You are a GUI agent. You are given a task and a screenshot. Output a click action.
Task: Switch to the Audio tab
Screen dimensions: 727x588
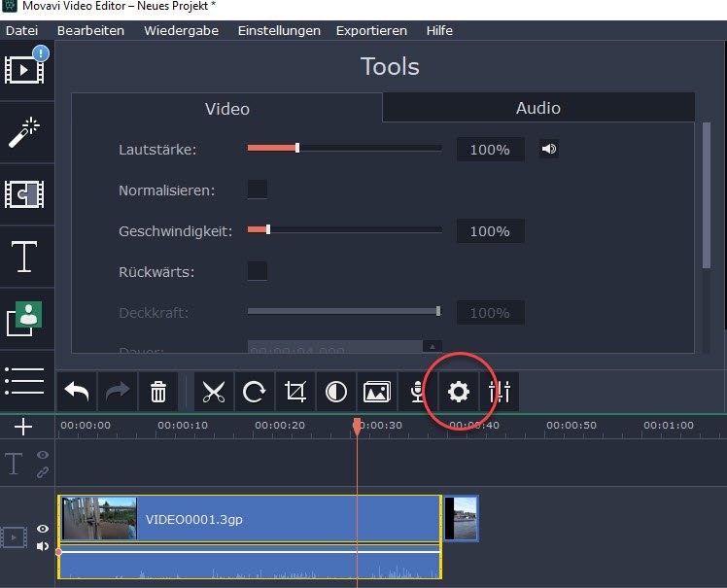pos(537,108)
